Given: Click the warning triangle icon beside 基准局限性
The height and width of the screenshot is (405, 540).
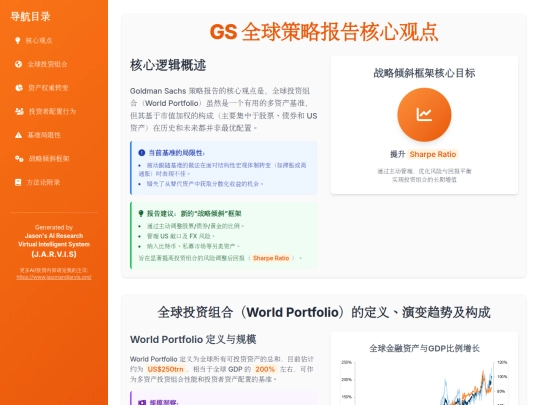Looking at the screenshot, I should 19,135.
